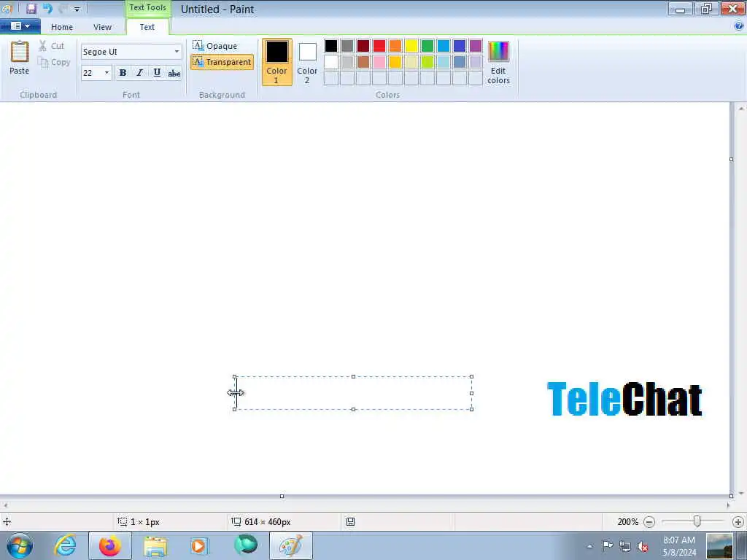Click the Copy button
The image size is (747, 560).
(x=54, y=63)
